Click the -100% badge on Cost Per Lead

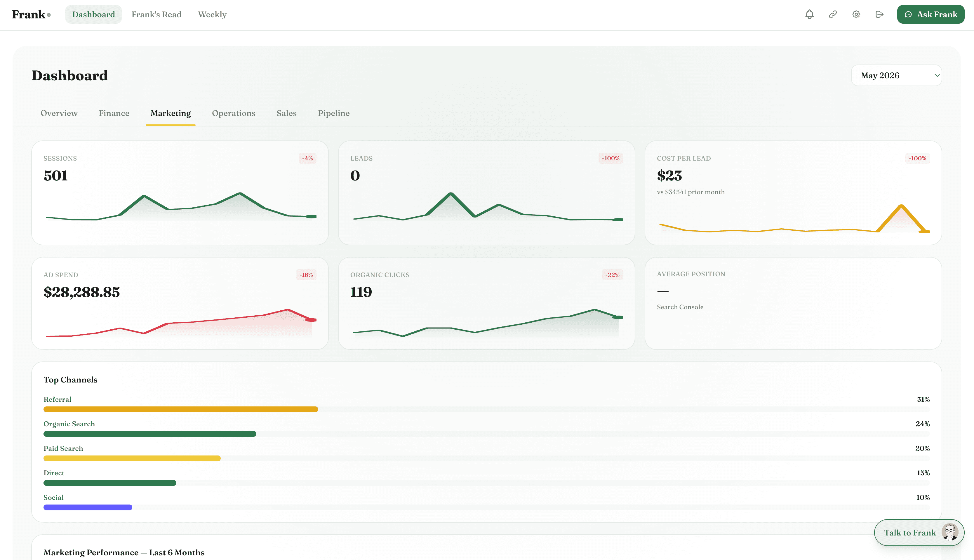[x=917, y=159]
